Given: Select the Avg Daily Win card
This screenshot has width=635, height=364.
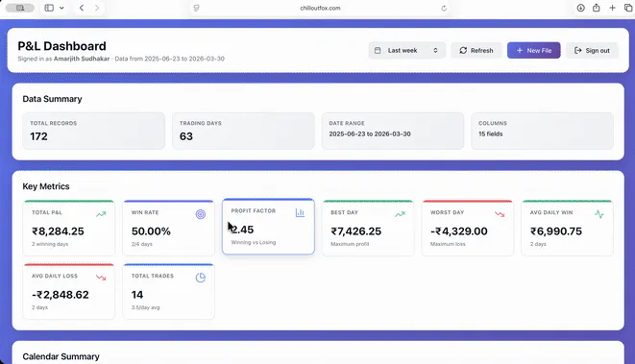Looking at the screenshot, I should (567, 228).
